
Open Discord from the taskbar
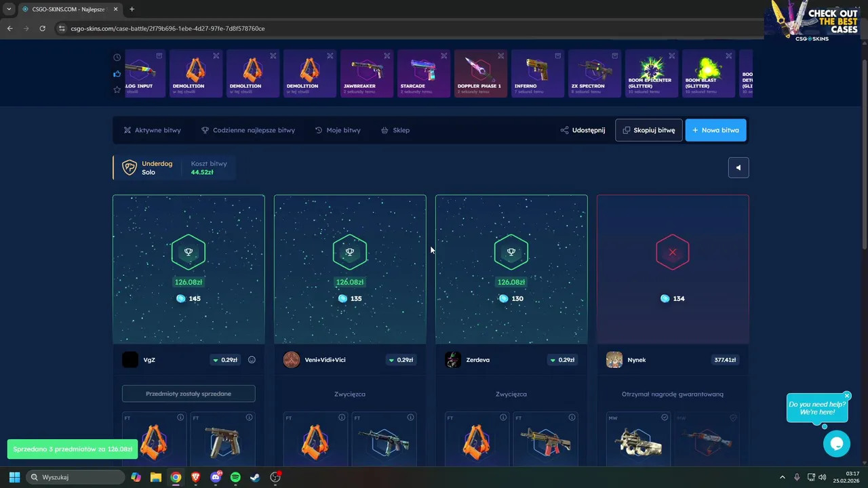[x=216, y=477]
